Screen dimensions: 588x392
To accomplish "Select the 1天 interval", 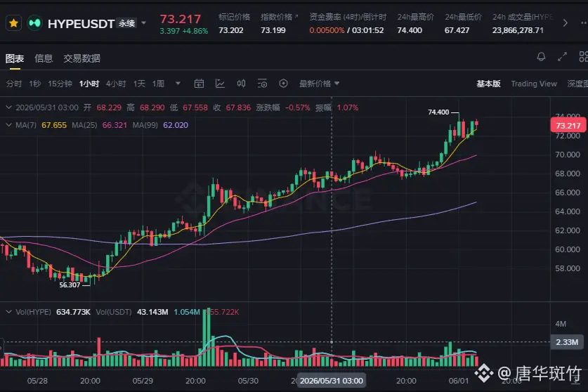I will (139, 84).
